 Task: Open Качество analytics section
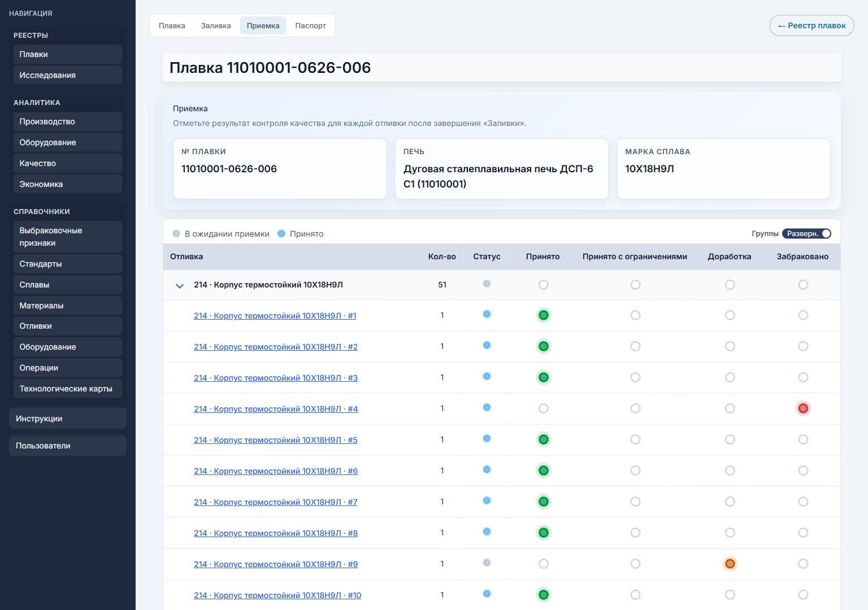[68, 163]
